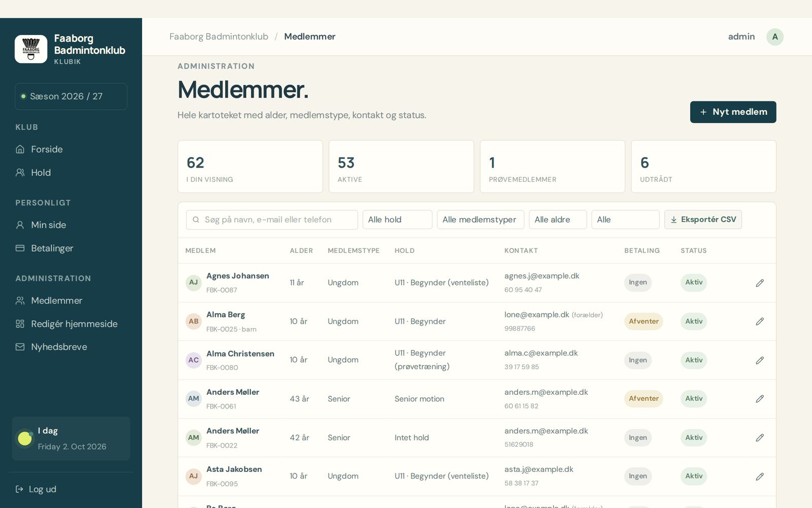
Task: Edit Agnes Johansen with pencil icon
Action: pyautogui.click(x=760, y=283)
